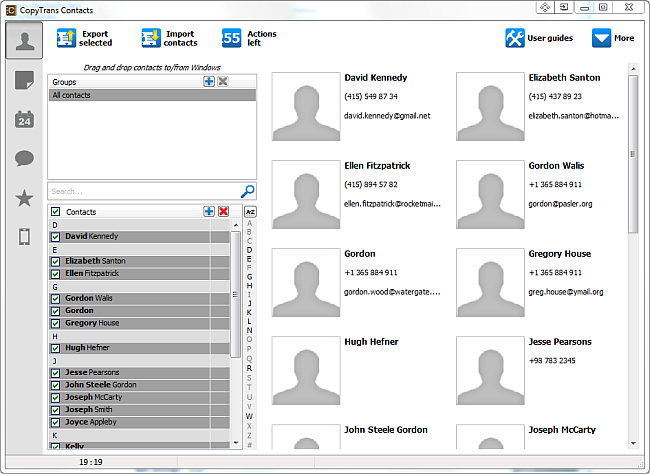This screenshot has width=650, height=474.
Task: Toggle AZ sort order button
Action: coord(250,212)
